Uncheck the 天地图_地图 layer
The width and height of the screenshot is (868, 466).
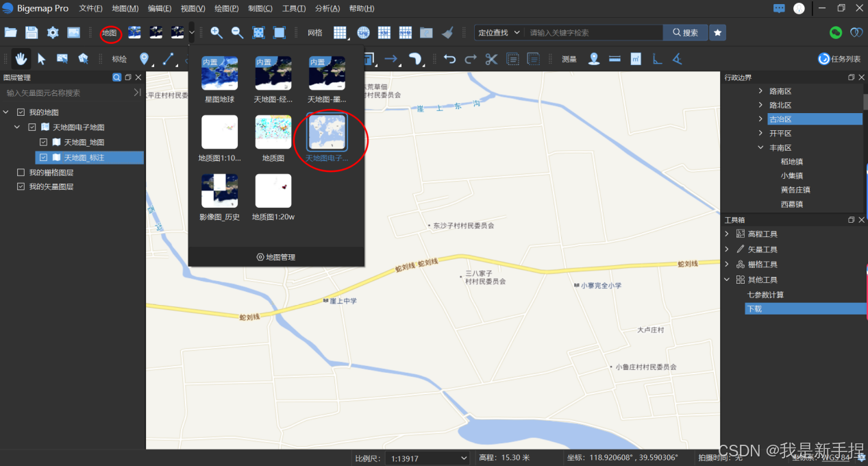click(x=44, y=143)
